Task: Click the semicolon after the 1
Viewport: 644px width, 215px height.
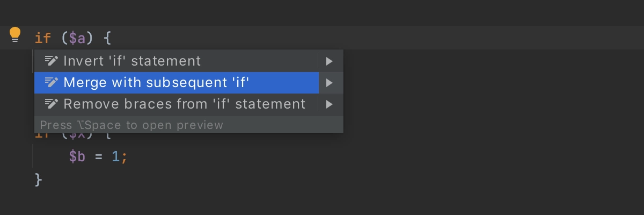Action: coord(124,158)
